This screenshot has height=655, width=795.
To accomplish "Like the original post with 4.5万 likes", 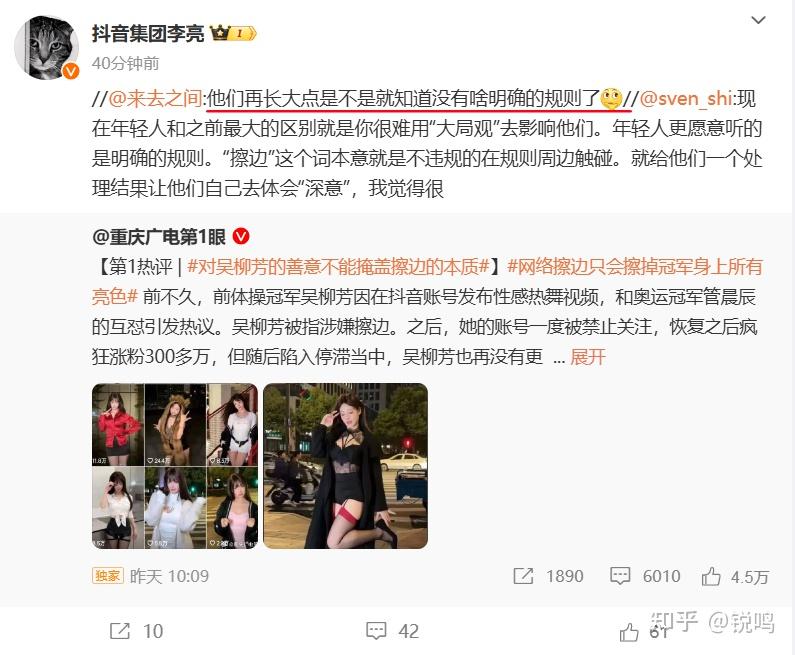I will tap(711, 576).
